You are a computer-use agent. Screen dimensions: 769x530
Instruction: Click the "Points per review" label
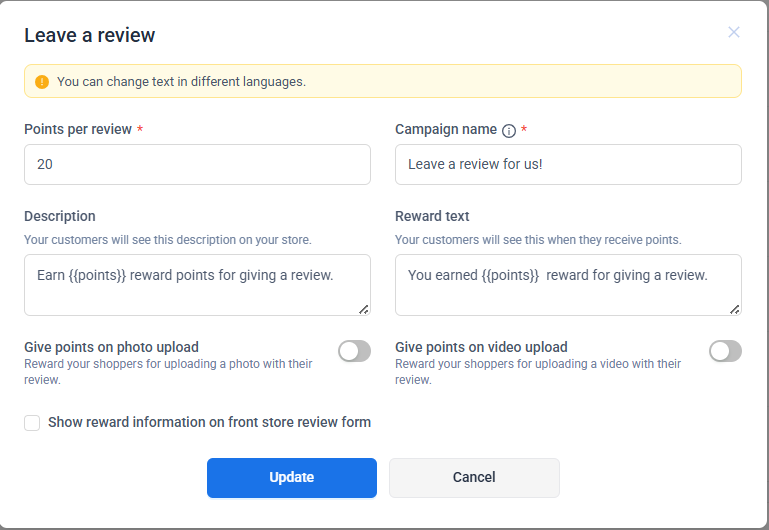[x=78, y=130]
